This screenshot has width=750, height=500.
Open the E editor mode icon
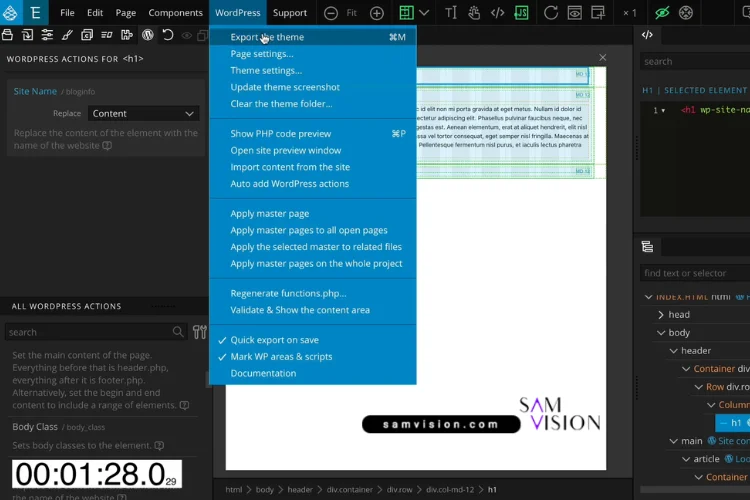tap(35, 12)
